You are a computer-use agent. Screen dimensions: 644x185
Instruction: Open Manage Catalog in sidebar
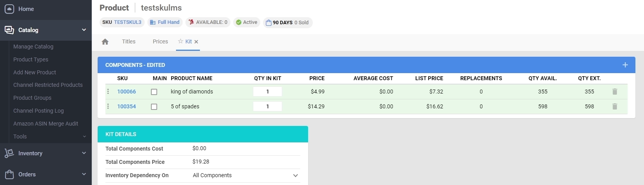(33, 47)
